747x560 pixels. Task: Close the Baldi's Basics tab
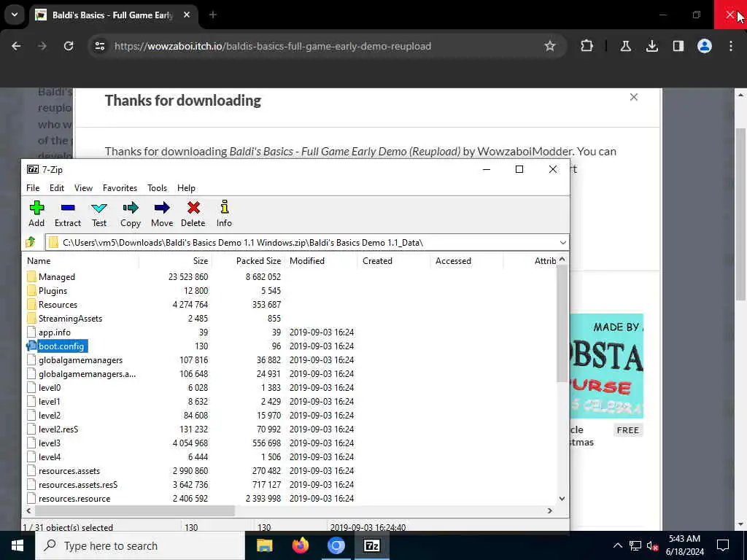(x=187, y=15)
